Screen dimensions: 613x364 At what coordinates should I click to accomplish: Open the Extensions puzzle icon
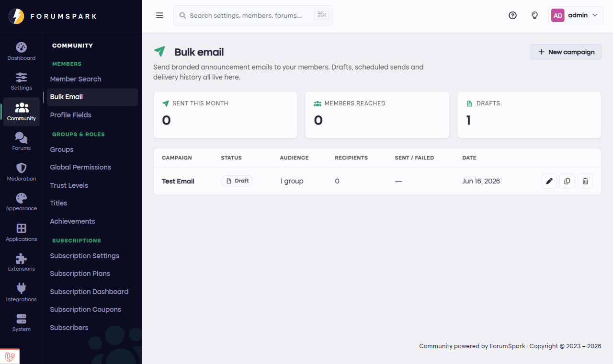pos(22,259)
